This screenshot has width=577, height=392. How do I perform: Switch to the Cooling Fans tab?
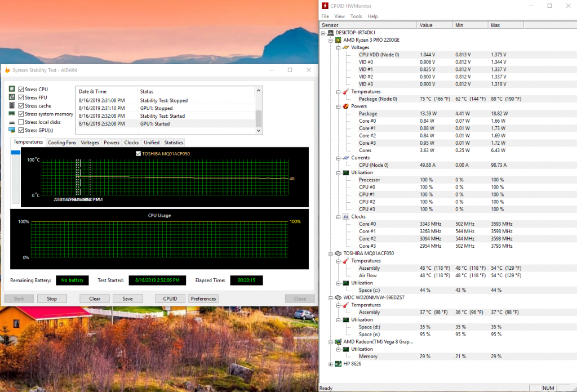[x=62, y=142]
